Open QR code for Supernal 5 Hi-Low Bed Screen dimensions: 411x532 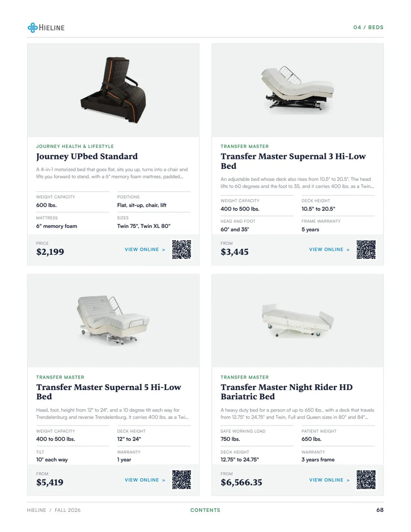click(181, 480)
